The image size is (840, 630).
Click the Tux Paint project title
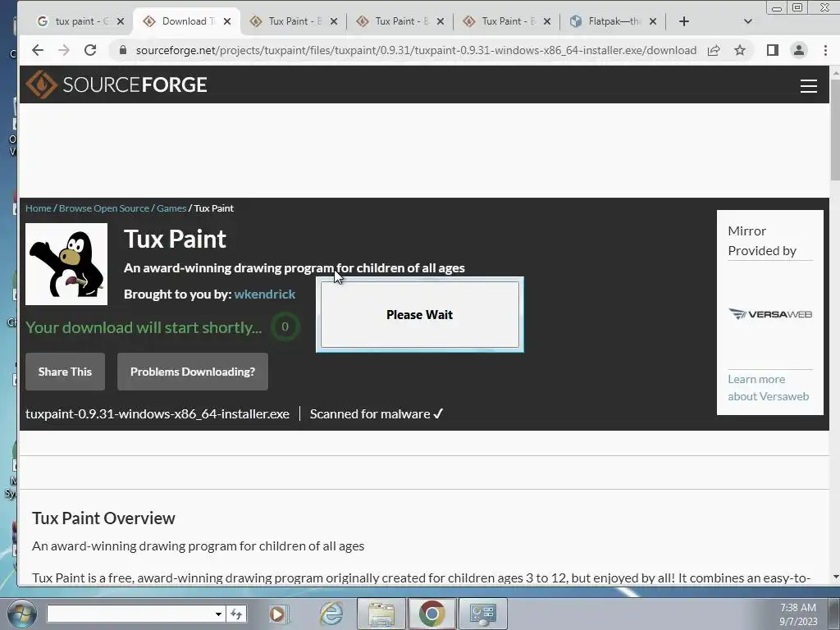[x=175, y=239]
